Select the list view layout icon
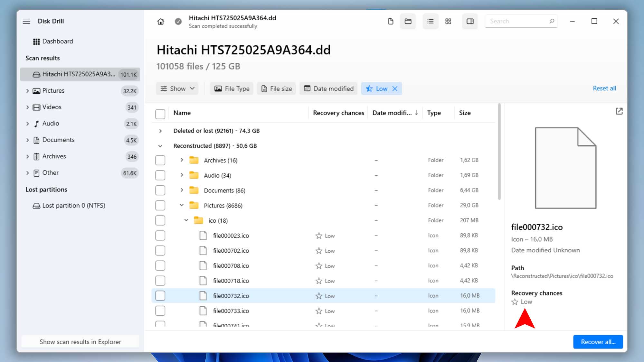The width and height of the screenshot is (644, 362). click(430, 21)
